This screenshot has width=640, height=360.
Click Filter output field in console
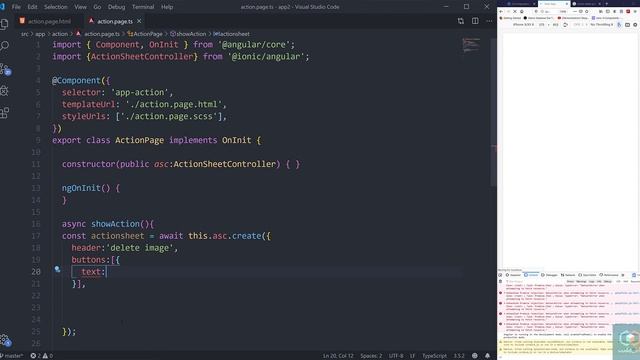[x=535, y=281]
